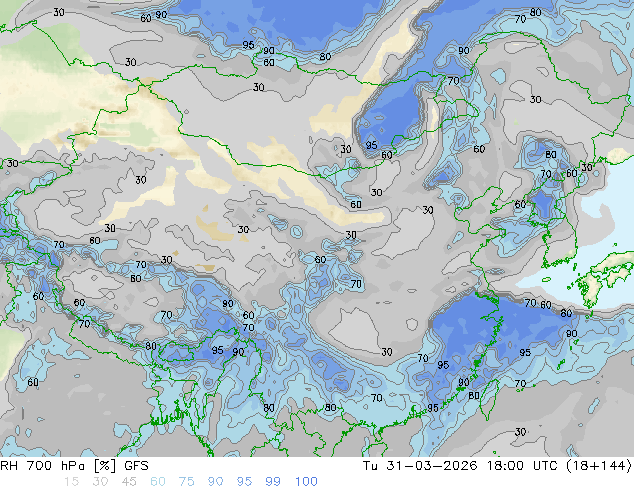This screenshot has width=634, height=490.
Task: Select the legend value 45
Action: tap(129, 482)
